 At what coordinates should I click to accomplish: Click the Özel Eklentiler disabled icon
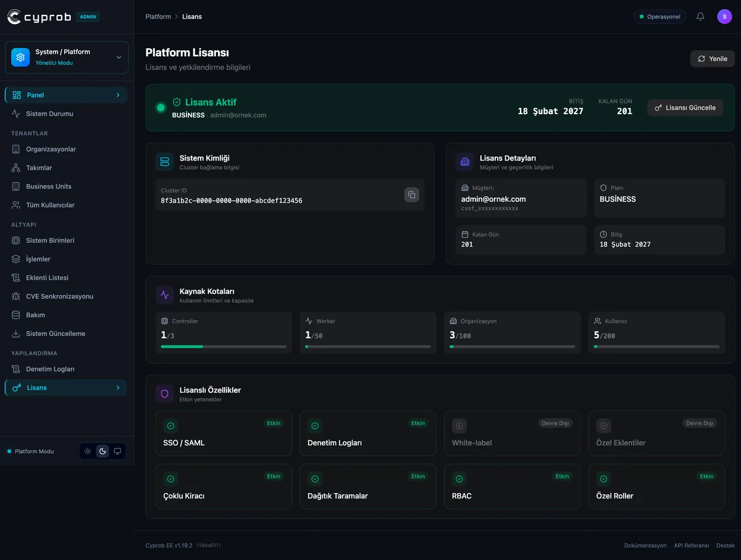coord(603,426)
